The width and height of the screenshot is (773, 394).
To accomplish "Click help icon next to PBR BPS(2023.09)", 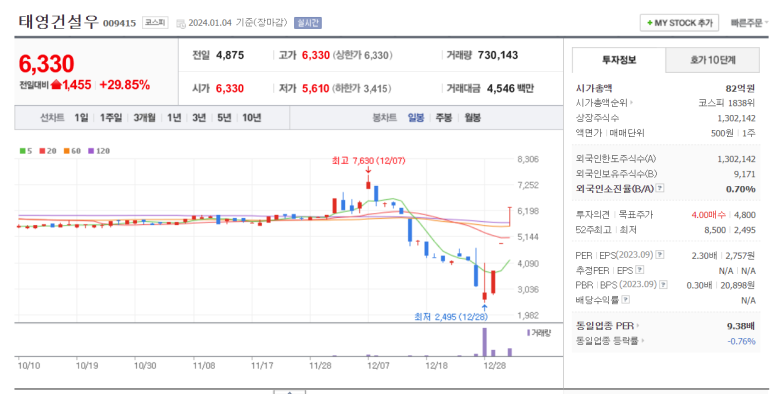I will point(664,285).
